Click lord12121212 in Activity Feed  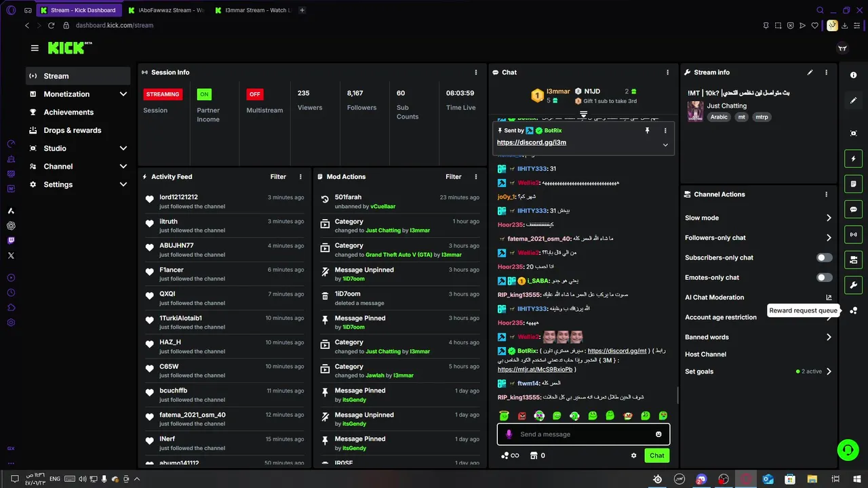179,197
